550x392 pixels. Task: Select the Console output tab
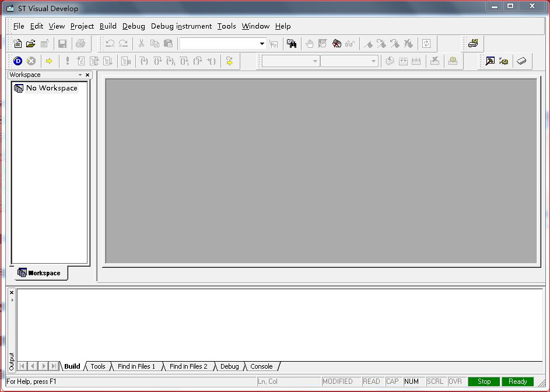tap(261, 366)
